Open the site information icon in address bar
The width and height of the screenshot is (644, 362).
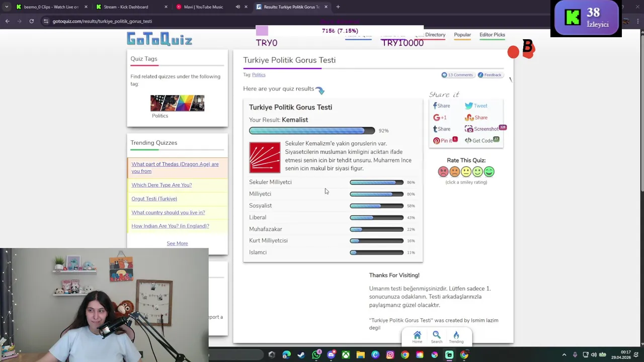coord(46,21)
